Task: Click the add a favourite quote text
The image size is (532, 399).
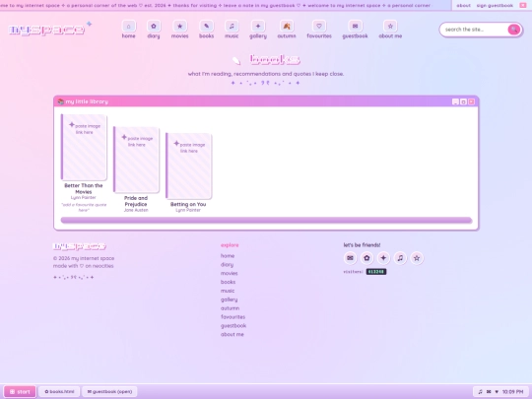Action: pos(84,207)
